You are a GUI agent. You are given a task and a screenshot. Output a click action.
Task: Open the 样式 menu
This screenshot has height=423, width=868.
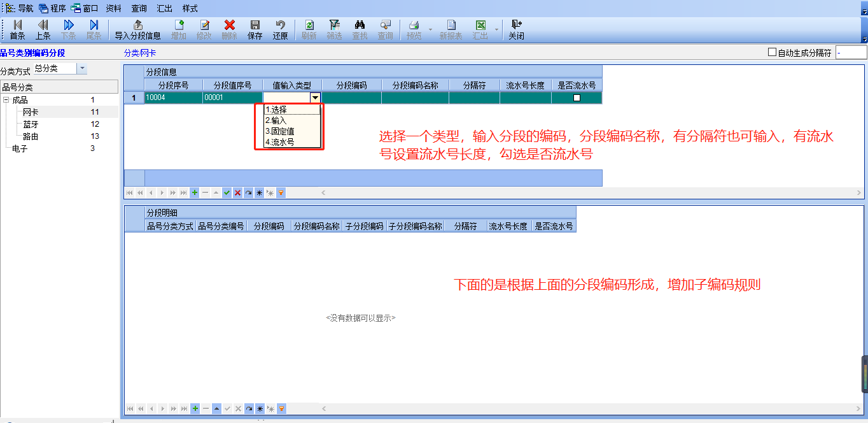point(190,8)
